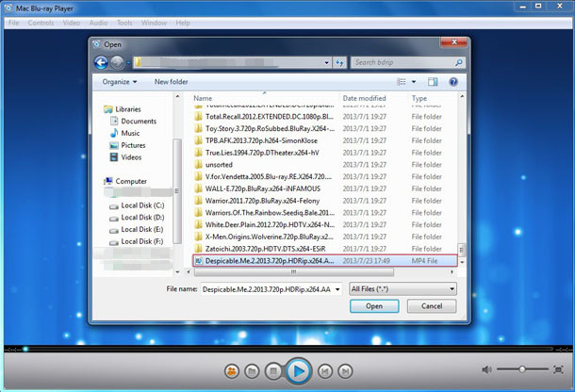575x392 pixels.
Task: Select Libraries in the navigation pane
Action: click(x=123, y=109)
